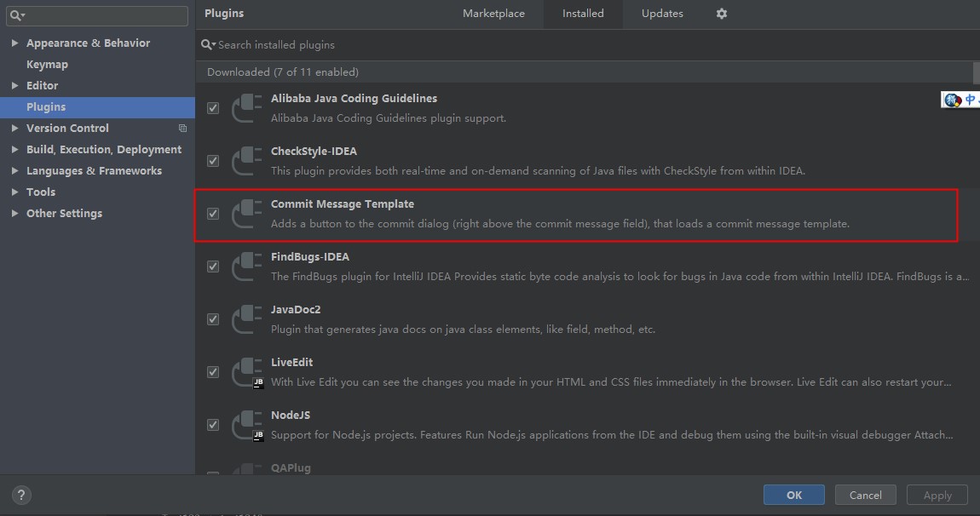The image size is (980, 516).
Task: Click the NodeJS plugin icon
Action: 247,424
